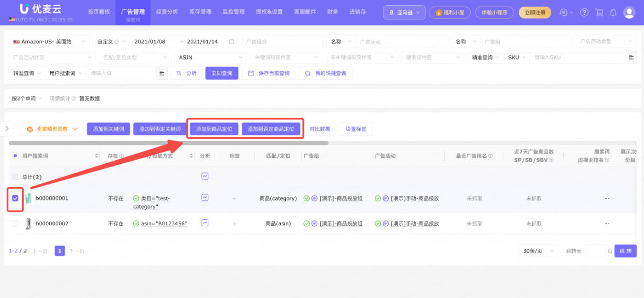Image resolution: width=644 pixels, height=298 pixels.
Task: Open the 广告活动类型 dropdown
Action: (x=606, y=42)
